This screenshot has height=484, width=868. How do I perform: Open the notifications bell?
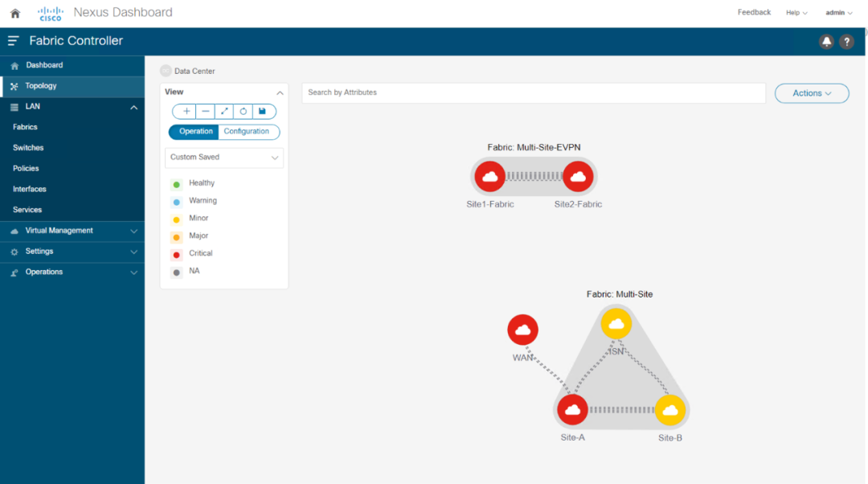(826, 42)
